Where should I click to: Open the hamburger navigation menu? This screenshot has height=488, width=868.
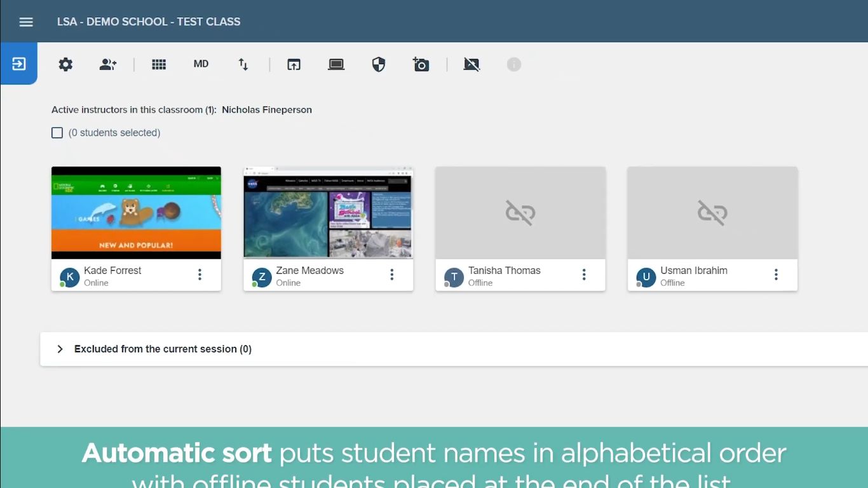[x=26, y=22]
